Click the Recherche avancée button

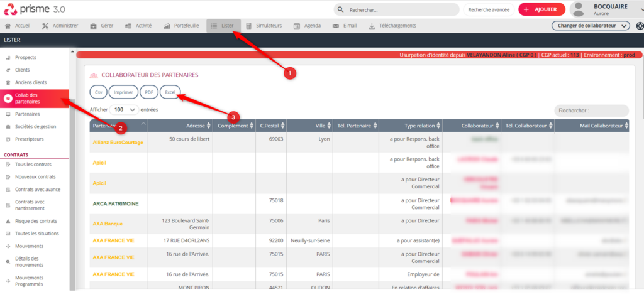point(489,9)
